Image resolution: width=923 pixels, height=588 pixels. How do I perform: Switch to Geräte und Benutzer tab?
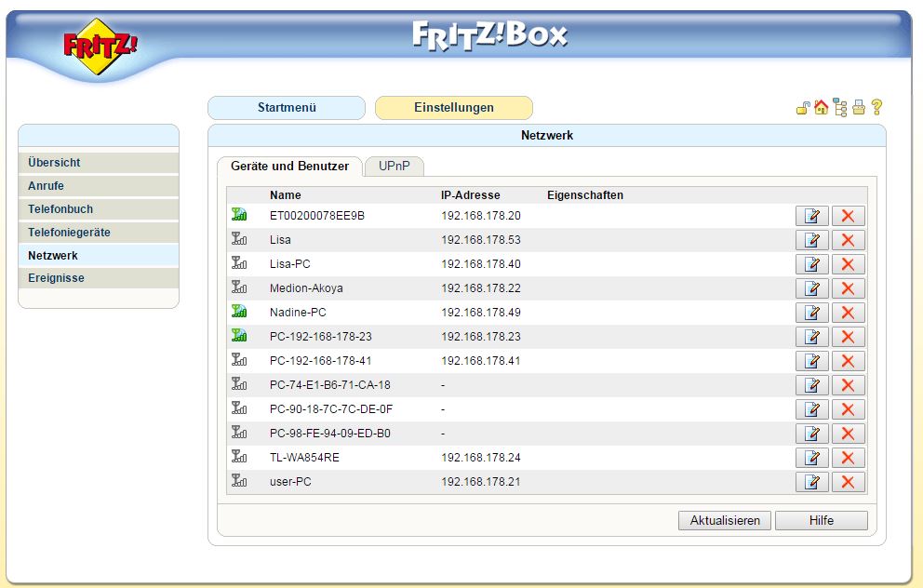289,166
